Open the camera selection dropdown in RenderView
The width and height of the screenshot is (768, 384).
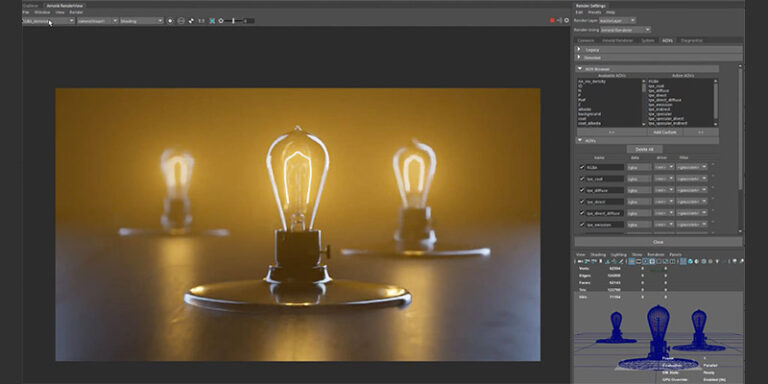point(97,21)
